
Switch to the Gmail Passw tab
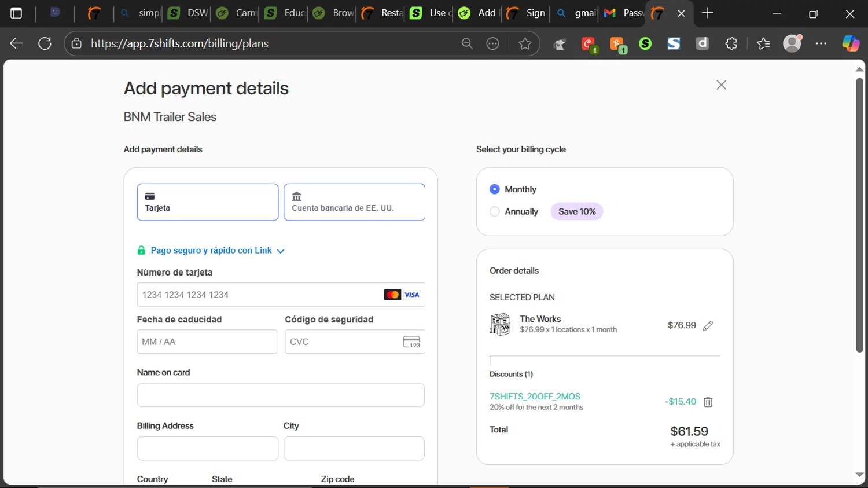coord(623,13)
